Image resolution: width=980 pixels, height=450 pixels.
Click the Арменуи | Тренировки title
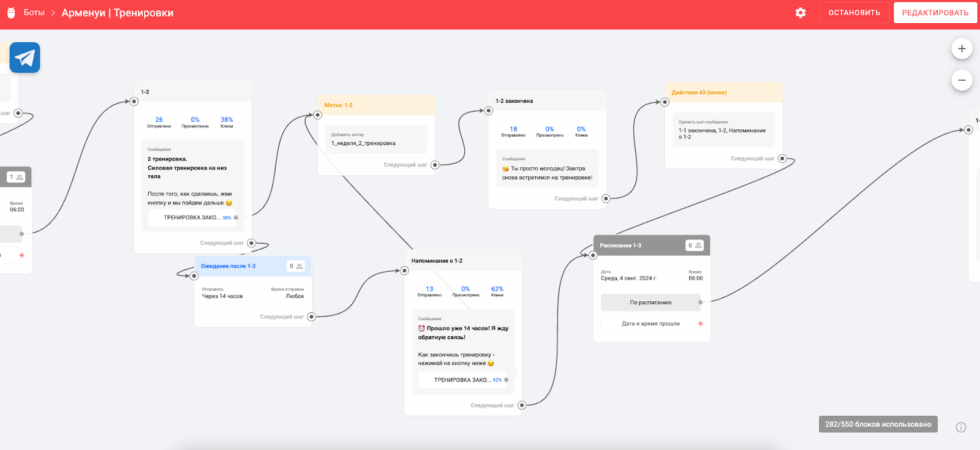point(118,13)
